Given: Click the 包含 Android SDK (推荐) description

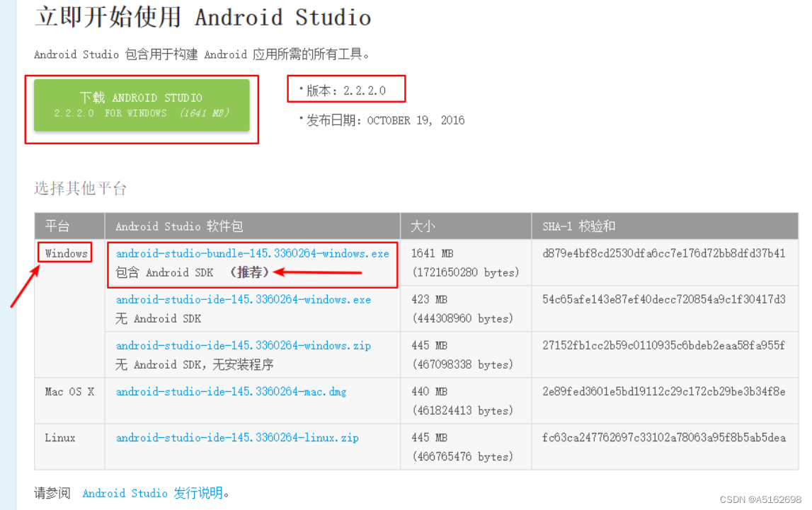Looking at the screenshot, I should [192, 272].
